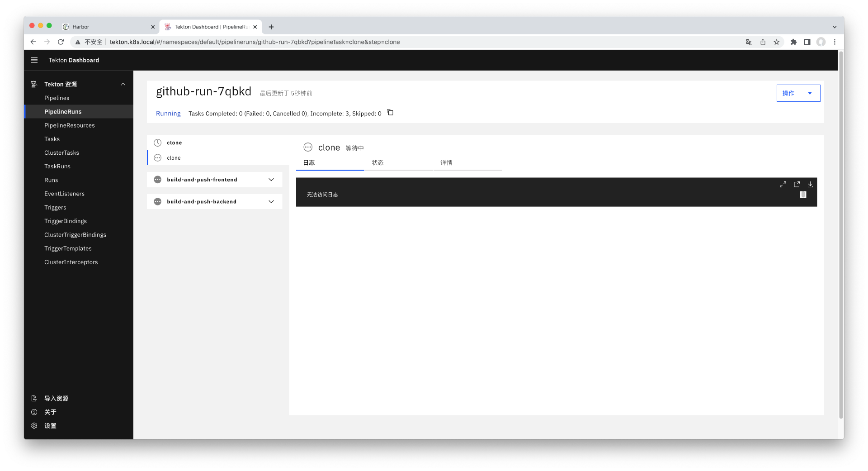
Task: Focus the browser address bar URL
Action: pyautogui.click(x=255, y=42)
